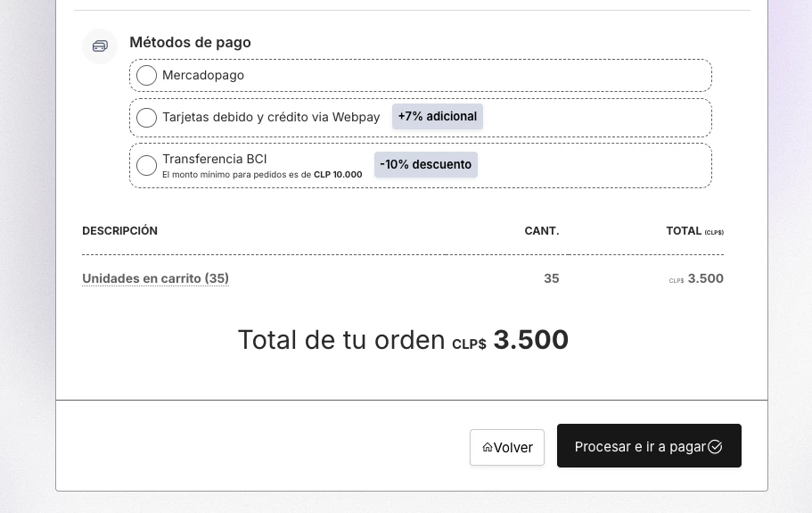
Task: Click the order total amount 3.500
Action: coord(530,340)
